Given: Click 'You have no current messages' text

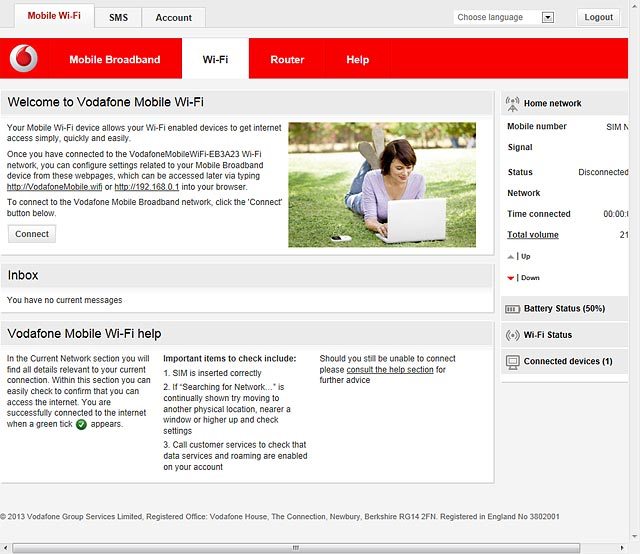Looking at the screenshot, I should pyautogui.click(x=64, y=300).
